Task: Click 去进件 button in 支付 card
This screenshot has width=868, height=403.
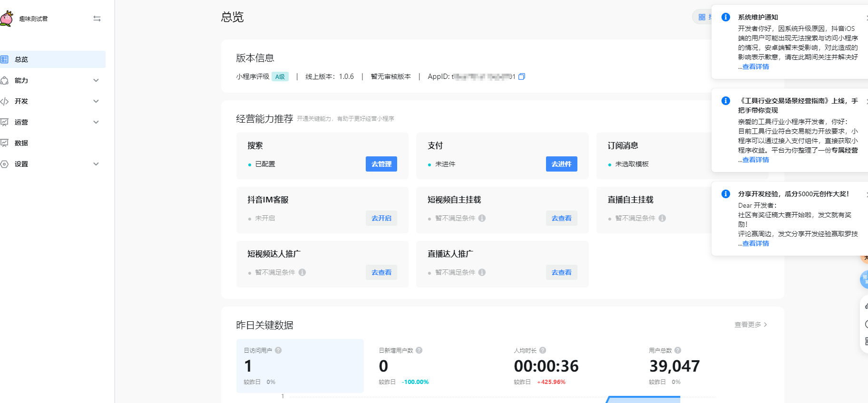Action: (561, 164)
